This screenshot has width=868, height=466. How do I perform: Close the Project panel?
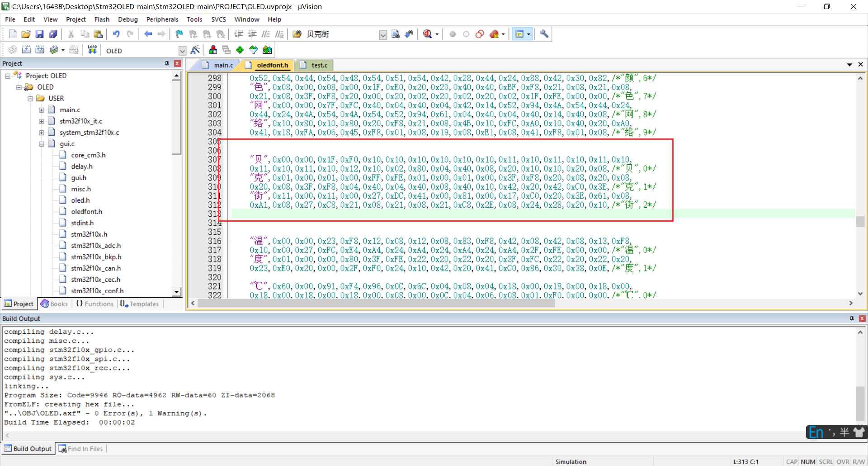[178, 63]
